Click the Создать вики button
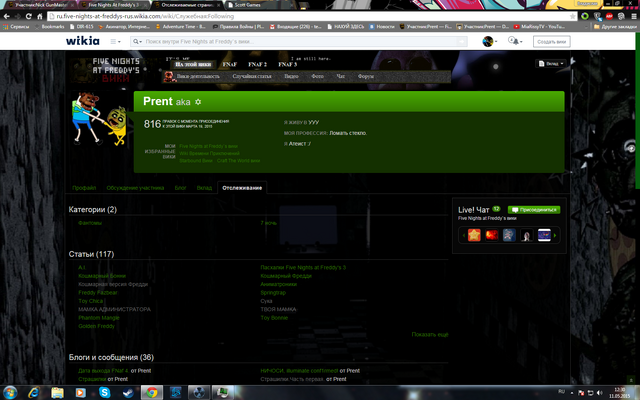Screen dimensions: 640x400 (551, 42)
